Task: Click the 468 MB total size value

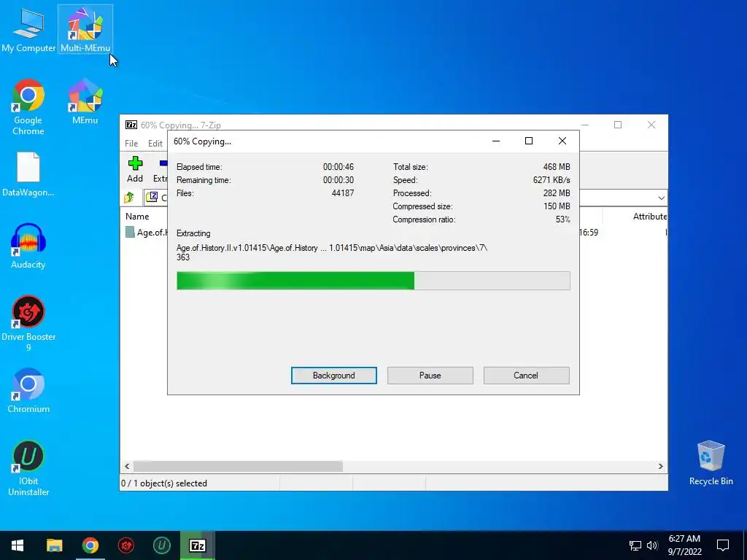Action: tap(557, 167)
